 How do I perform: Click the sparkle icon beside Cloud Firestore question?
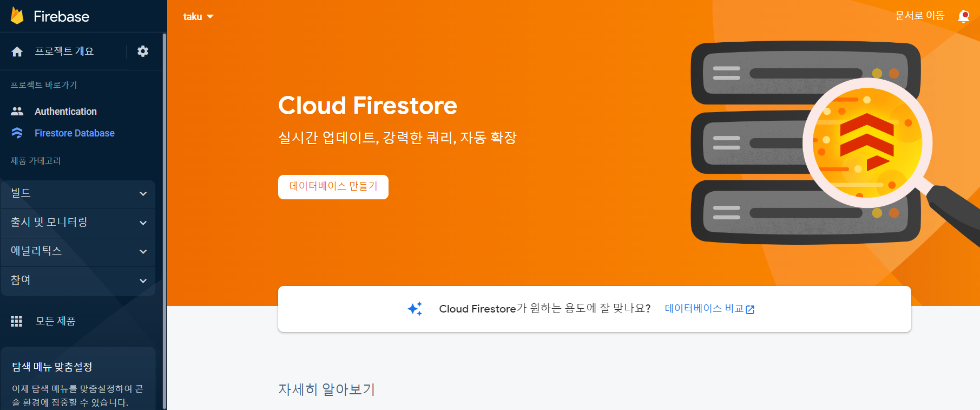(x=415, y=309)
